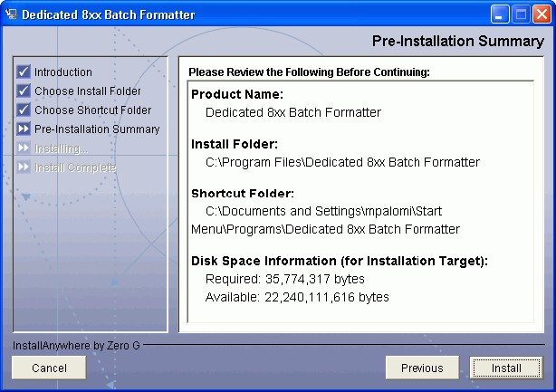
Task: Cancel the installation
Action: point(49,368)
